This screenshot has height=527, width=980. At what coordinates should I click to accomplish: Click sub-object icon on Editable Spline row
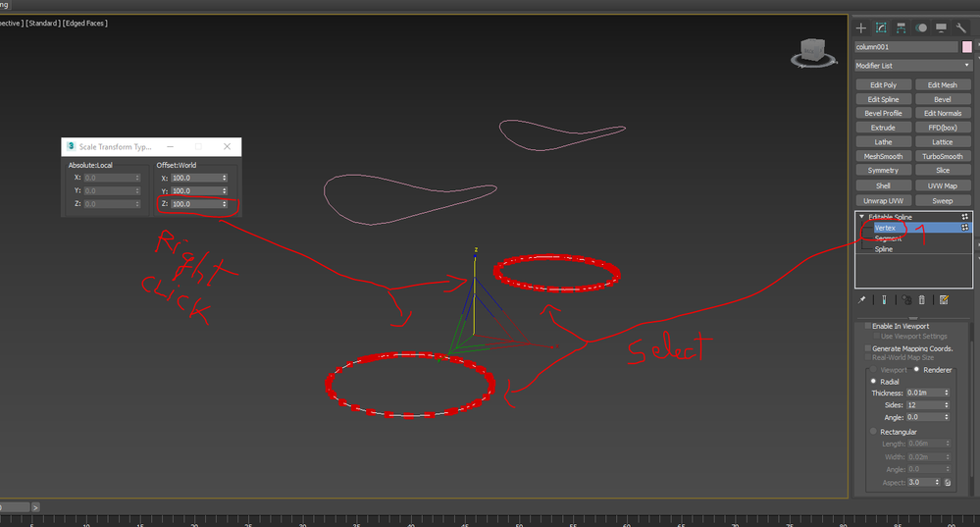(964, 217)
